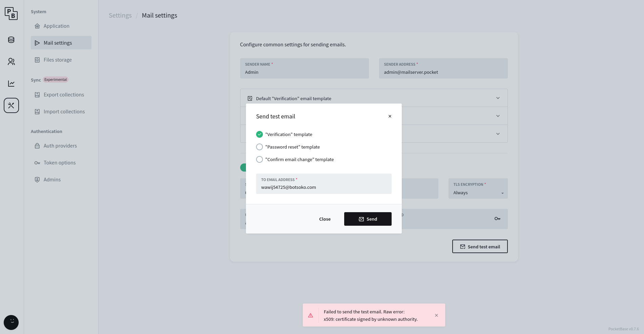Image resolution: width=644 pixels, height=334 pixels.
Task: Click the Send button in dialog
Action: pos(368,219)
